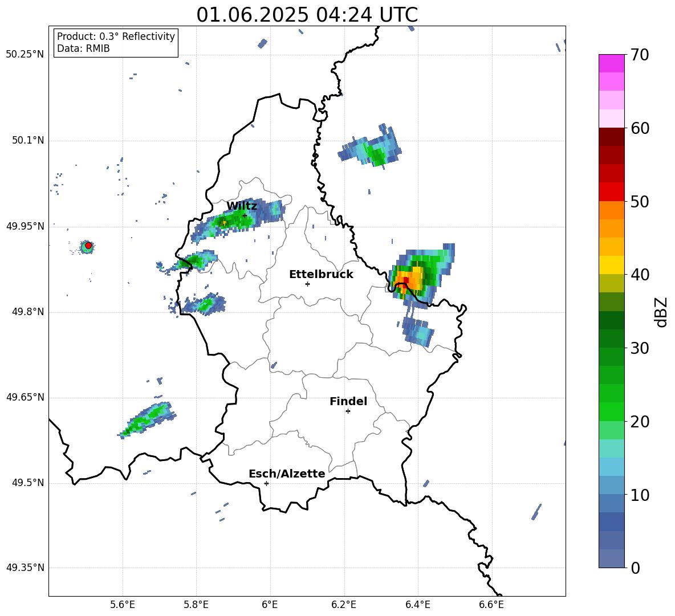Screen dimensions: 675x616
Task: Select the Findel city label
Action: [348, 401]
